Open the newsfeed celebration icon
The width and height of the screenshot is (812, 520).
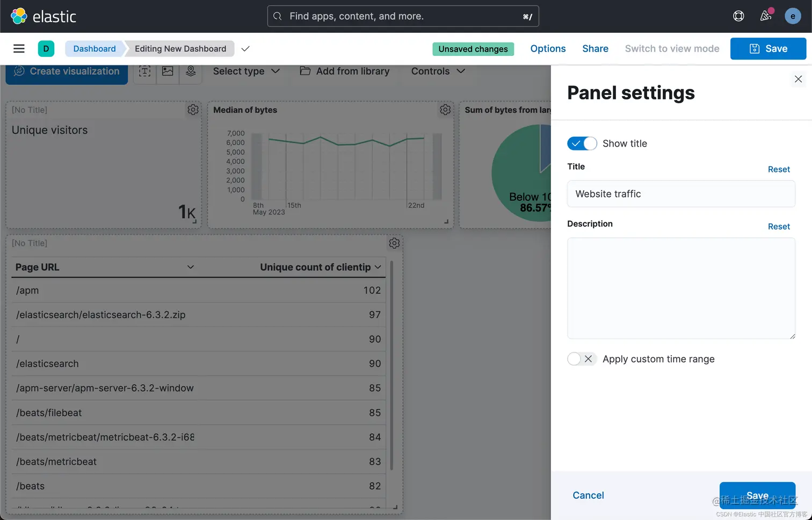pyautogui.click(x=766, y=16)
